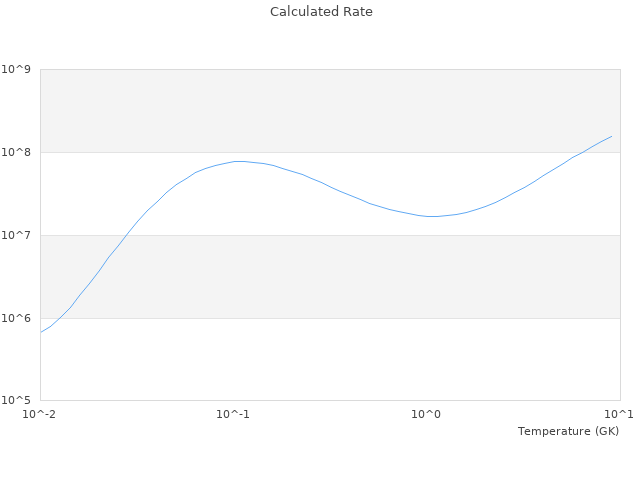
Task: Click the blue curve's peak near 10^-1
Action: pos(238,161)
